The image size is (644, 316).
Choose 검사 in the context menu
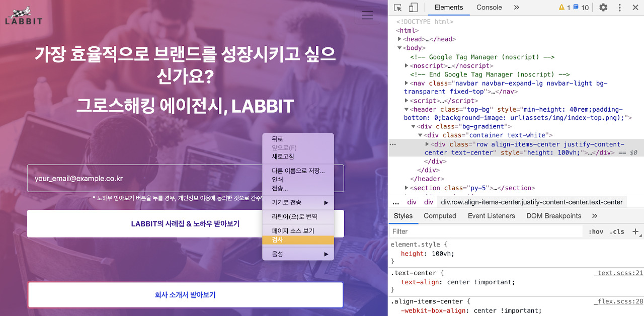click(298, 240)
